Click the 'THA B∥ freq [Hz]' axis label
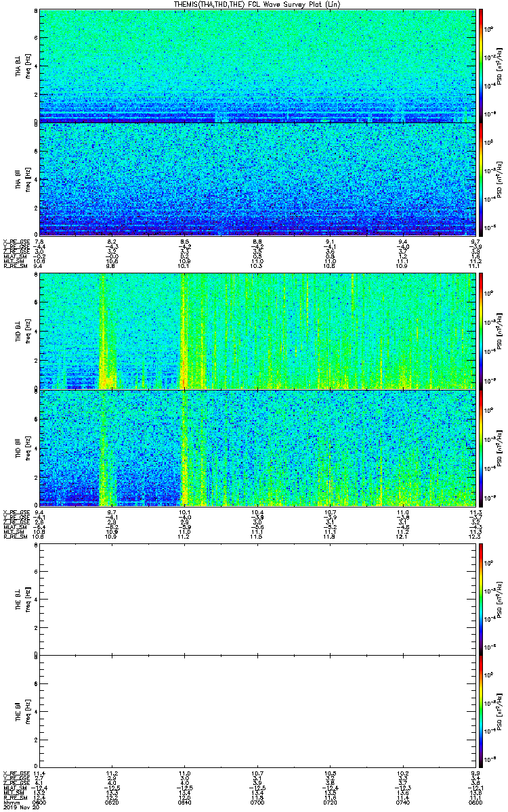This screenshot has height=812, width=508. pyautogui.click(x=22, y=179)
